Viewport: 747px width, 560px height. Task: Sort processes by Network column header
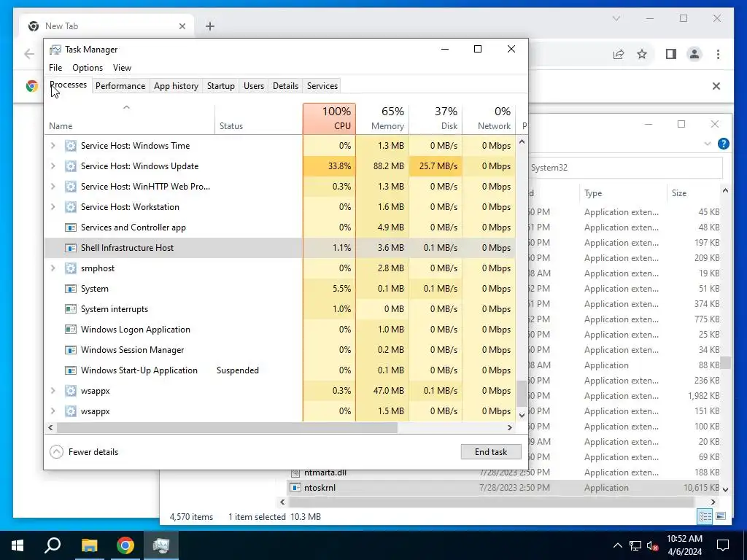coord(489,119)
